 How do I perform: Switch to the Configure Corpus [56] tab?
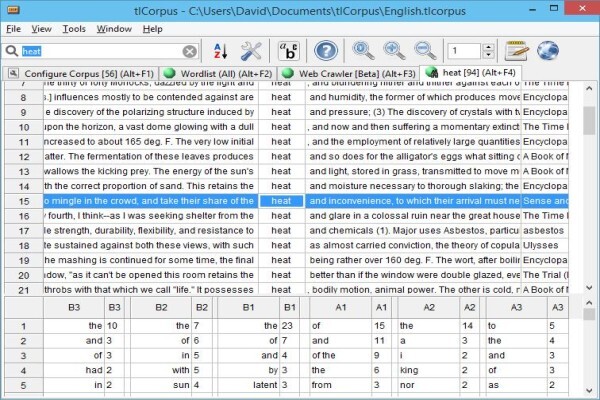click(x=81, y=73)
